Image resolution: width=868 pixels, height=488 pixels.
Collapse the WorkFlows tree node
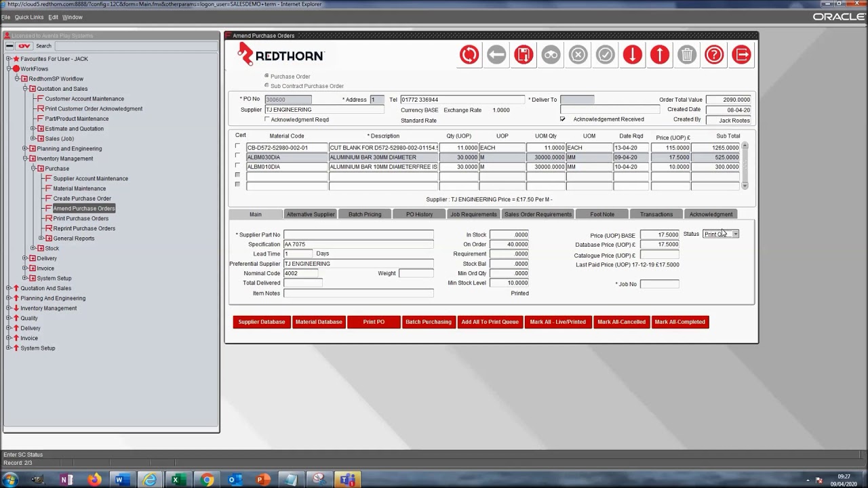[x=8, y=68]
